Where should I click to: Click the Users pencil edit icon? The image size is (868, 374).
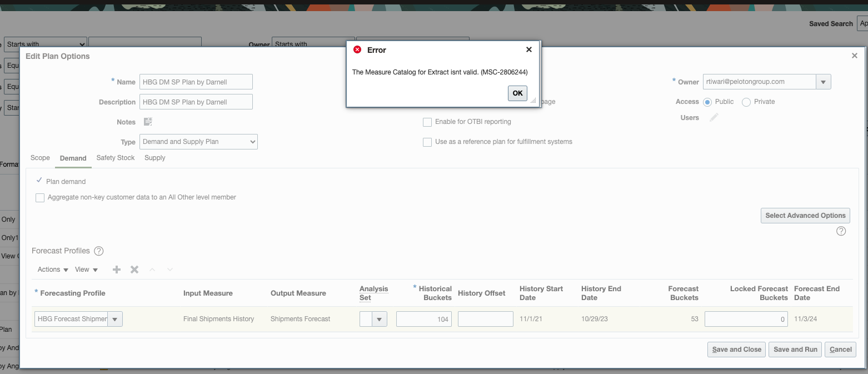point(714,117)
